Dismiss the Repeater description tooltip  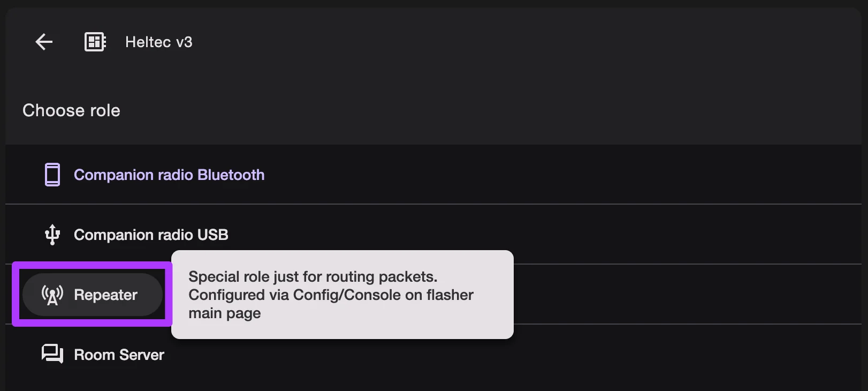point(342,295)
